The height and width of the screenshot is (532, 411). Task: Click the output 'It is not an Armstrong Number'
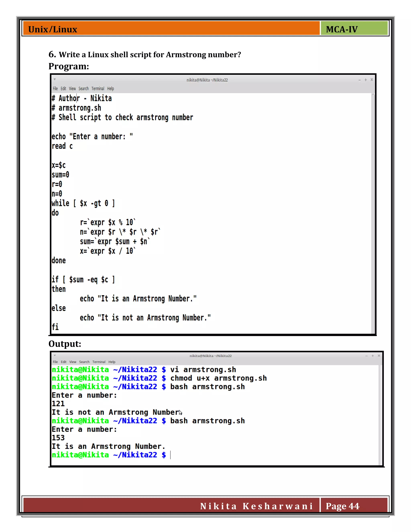click(x=115, y=412)
